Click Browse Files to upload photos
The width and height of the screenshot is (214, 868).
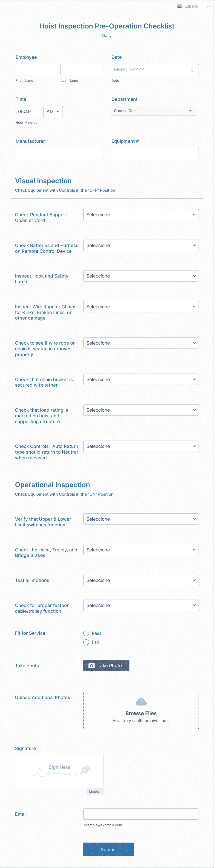click(141, 713)
